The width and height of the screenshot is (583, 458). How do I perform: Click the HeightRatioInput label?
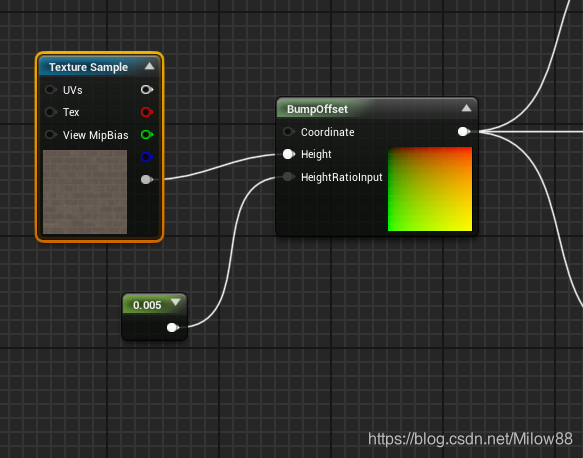342,177
